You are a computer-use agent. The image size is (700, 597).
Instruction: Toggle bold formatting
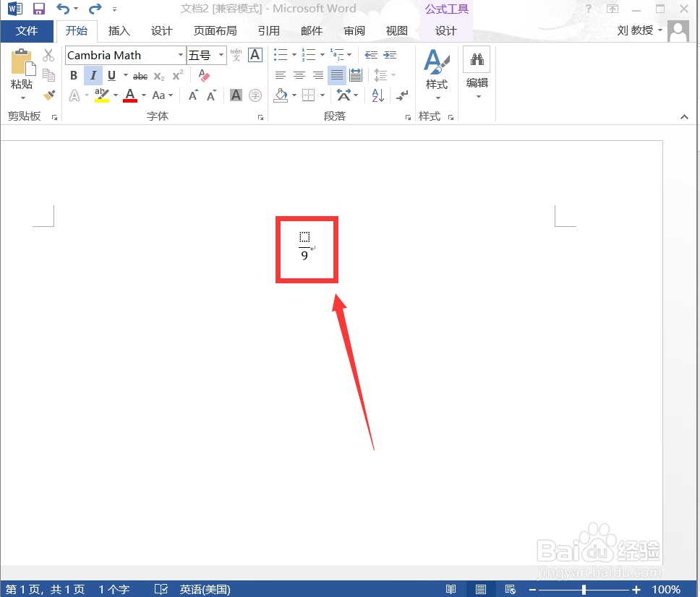pyautogui.click(x=74, y=75)
